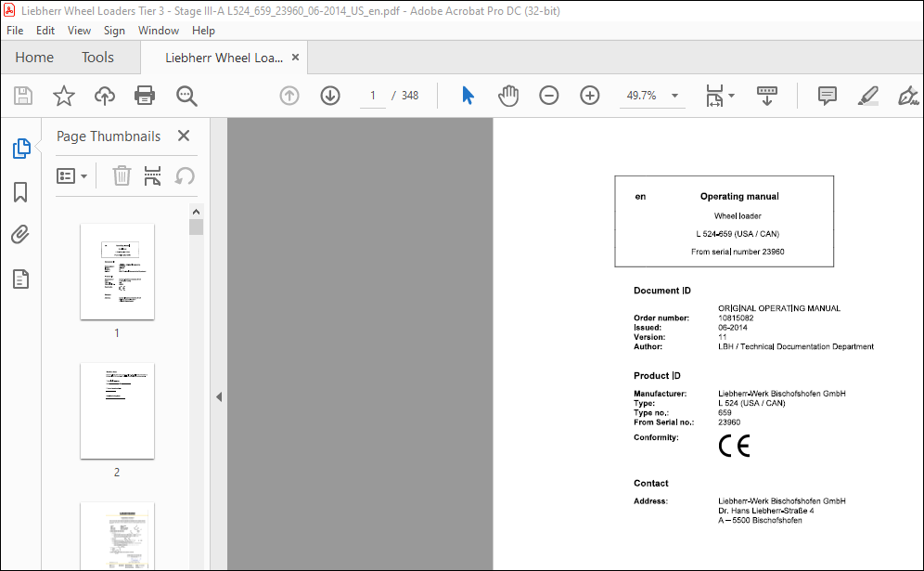
Task: Click the CE conformity mark
Action: [734, 446]
